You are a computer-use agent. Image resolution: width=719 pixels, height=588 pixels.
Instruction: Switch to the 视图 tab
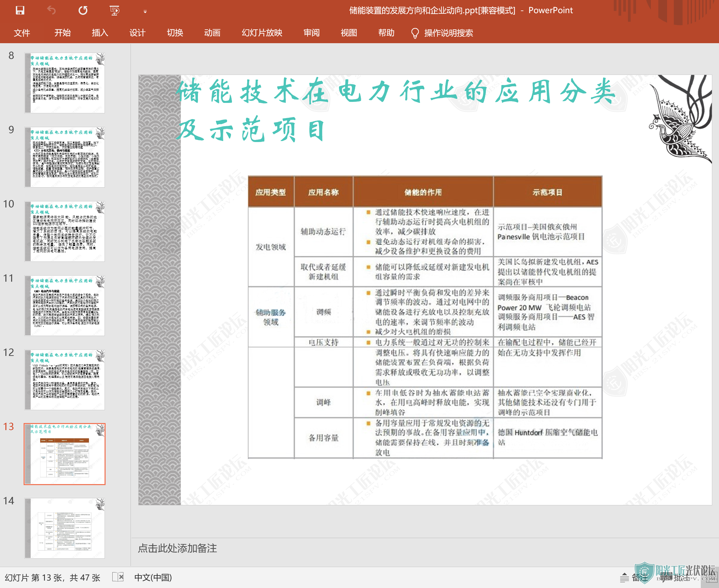coord(349,33)
